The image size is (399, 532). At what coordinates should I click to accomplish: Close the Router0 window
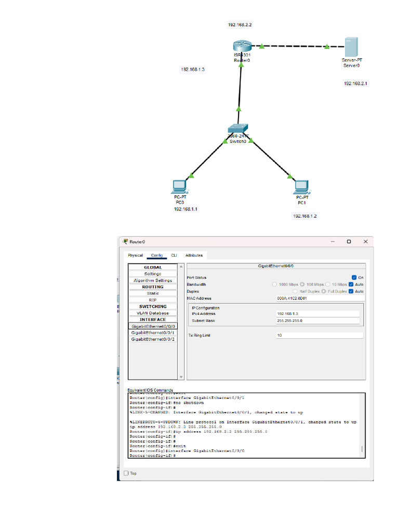tap(365, 242)
